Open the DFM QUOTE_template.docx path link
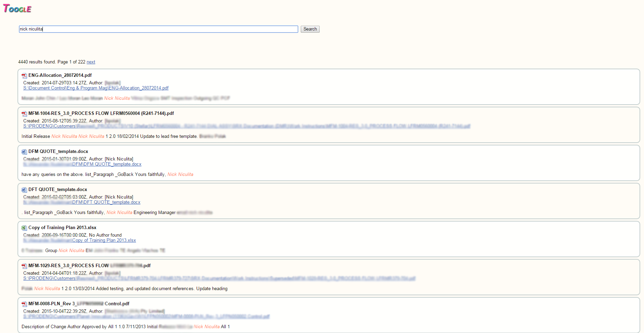 pos(82,164)
